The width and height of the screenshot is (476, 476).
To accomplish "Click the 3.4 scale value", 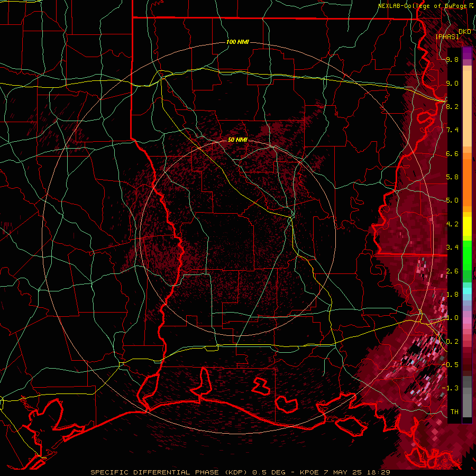I will click(452, 248).
